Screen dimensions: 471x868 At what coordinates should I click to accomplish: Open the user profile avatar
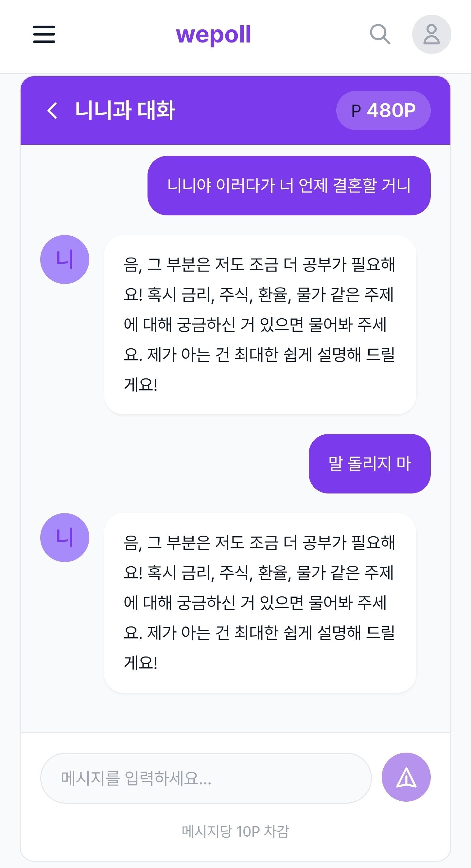pyautogui.click(x=431, y=34)
